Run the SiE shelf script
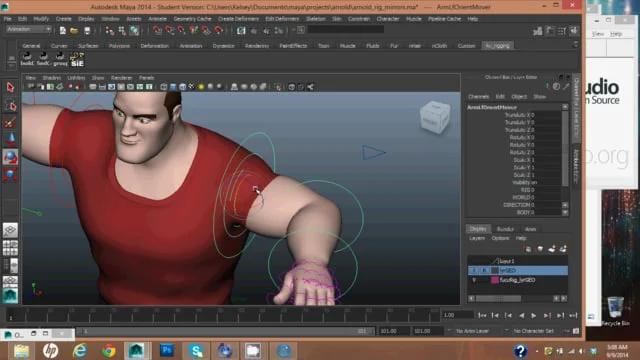 [x=77, y=60]
